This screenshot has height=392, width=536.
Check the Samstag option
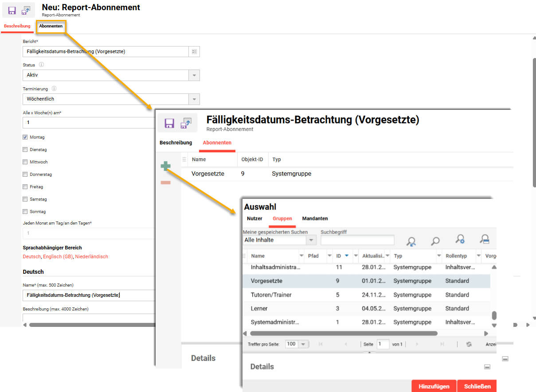click(25, 199)
